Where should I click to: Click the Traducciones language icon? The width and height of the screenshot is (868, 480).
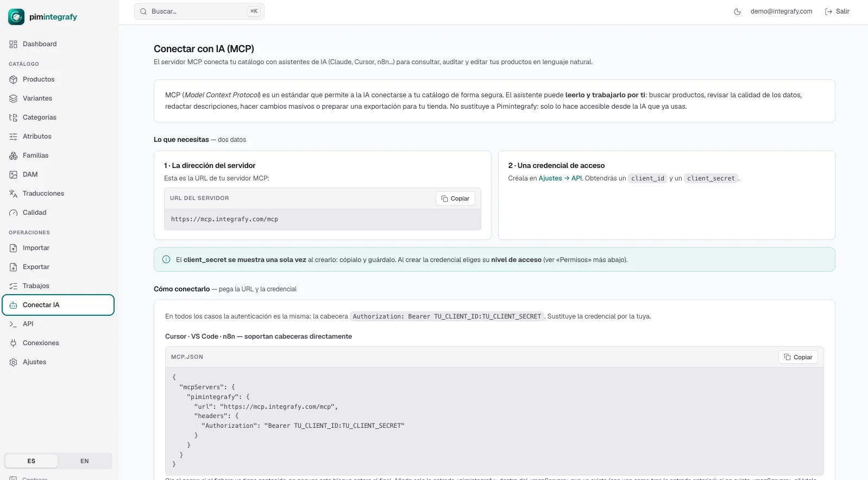(14, 194)
